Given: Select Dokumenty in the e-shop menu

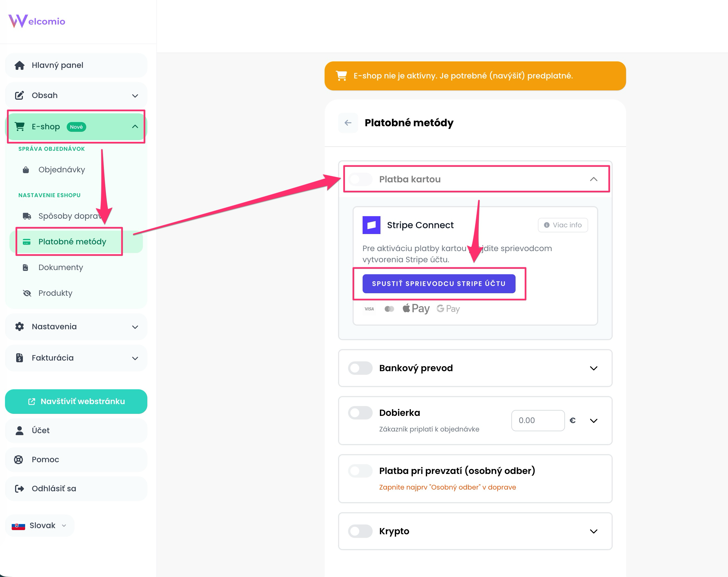Looking at the screenshot, I should 61,267.
